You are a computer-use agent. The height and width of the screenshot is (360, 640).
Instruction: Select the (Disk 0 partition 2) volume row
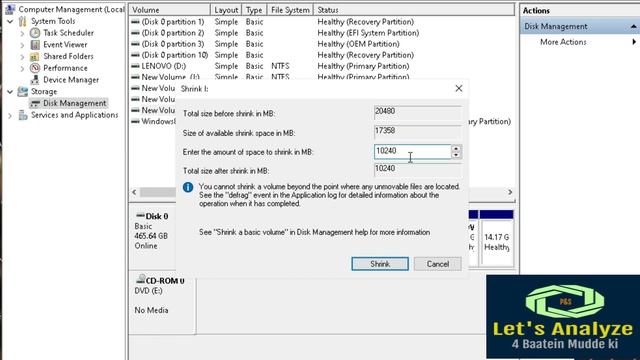[x=322, y=33]
